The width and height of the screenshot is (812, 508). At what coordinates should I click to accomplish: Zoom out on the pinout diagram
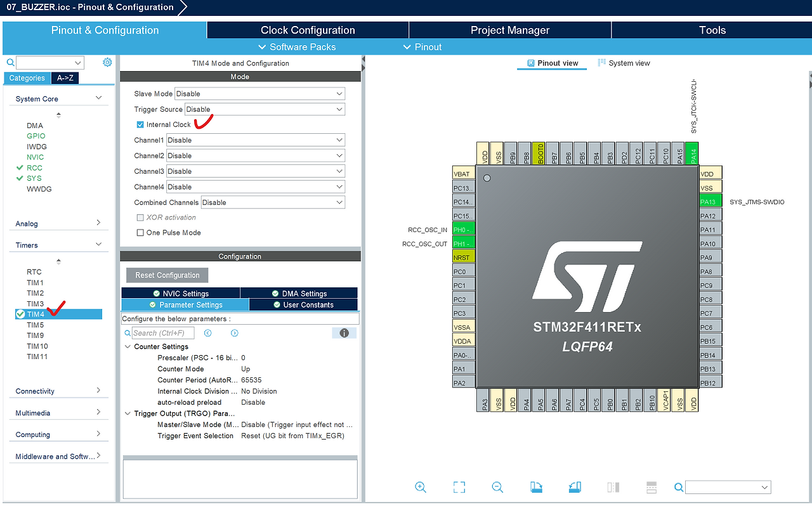pos(497,487)
